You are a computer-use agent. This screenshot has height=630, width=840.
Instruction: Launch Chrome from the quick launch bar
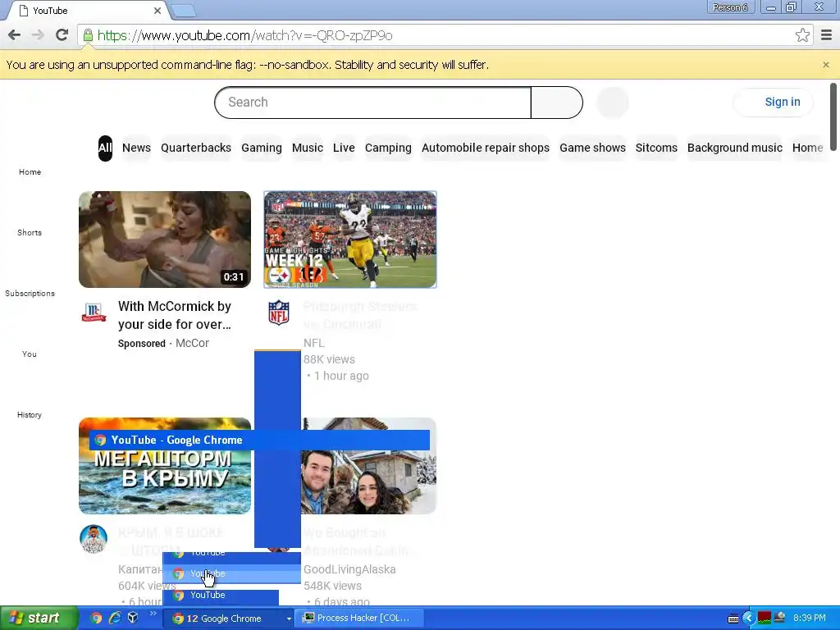click(96, 619)
